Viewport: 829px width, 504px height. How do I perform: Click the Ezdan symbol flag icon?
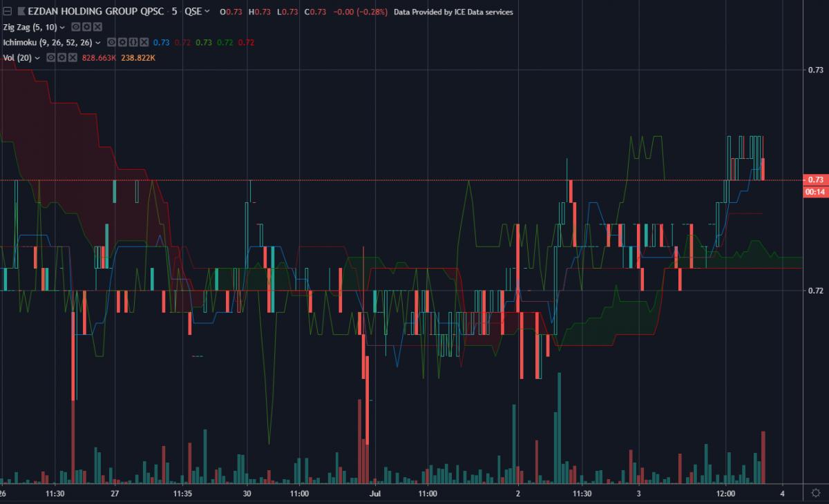coord(21,12)
